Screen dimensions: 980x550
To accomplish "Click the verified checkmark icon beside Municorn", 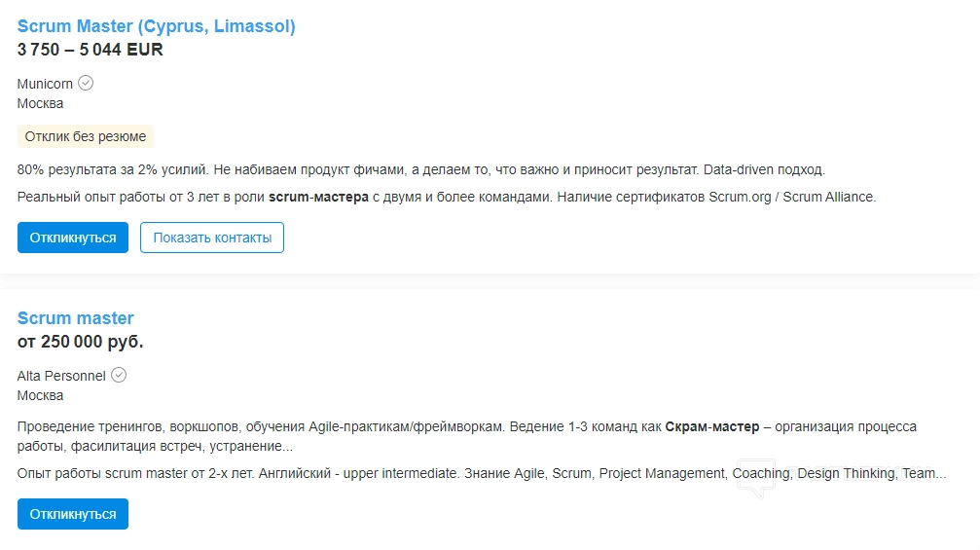I will [x=86, y=83].
